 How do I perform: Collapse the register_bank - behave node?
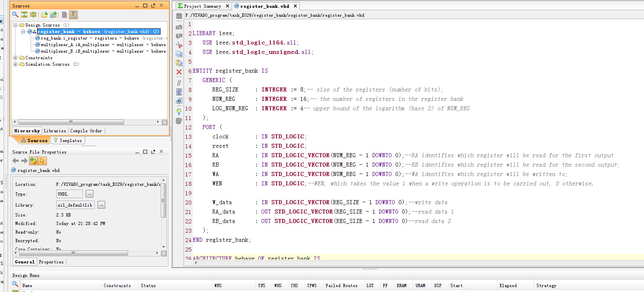tap(23, 31)
